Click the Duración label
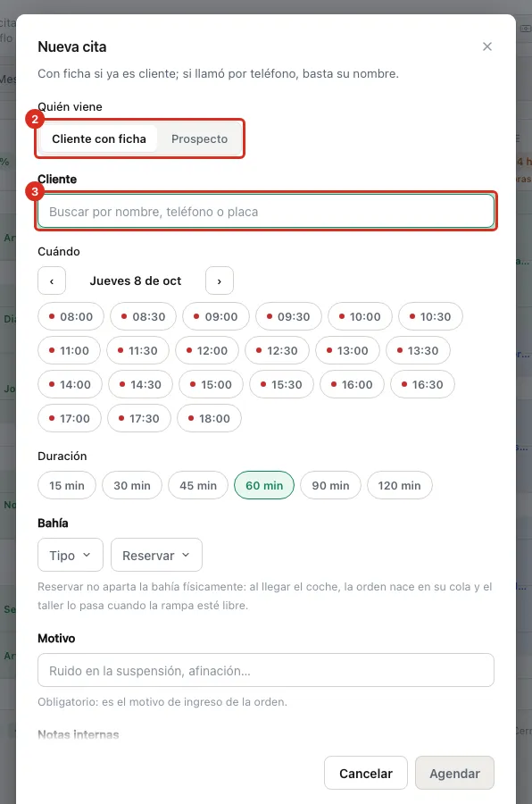Screen dimensions: 532x804 click(x=62, y=456)
